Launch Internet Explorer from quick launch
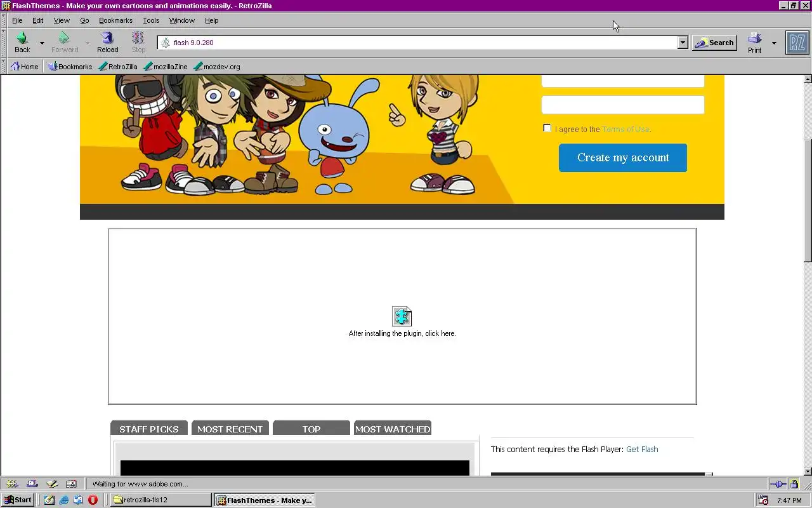 pos(64,500)
